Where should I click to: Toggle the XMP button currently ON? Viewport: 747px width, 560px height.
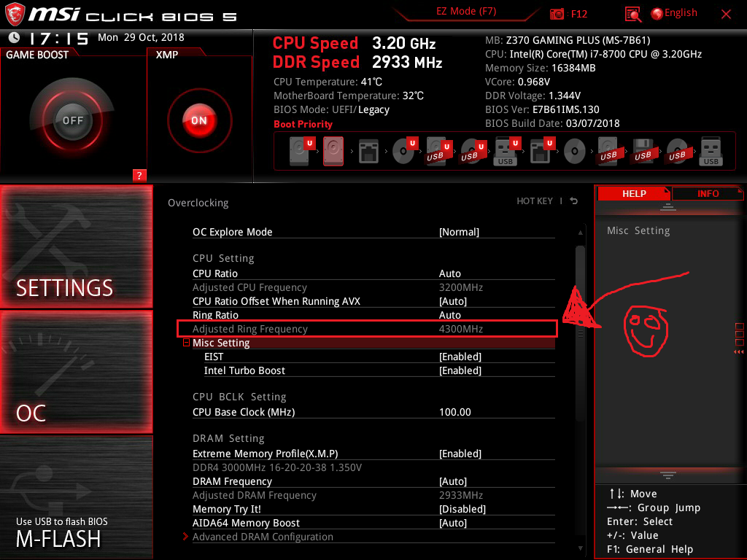[x=199, y=120]
